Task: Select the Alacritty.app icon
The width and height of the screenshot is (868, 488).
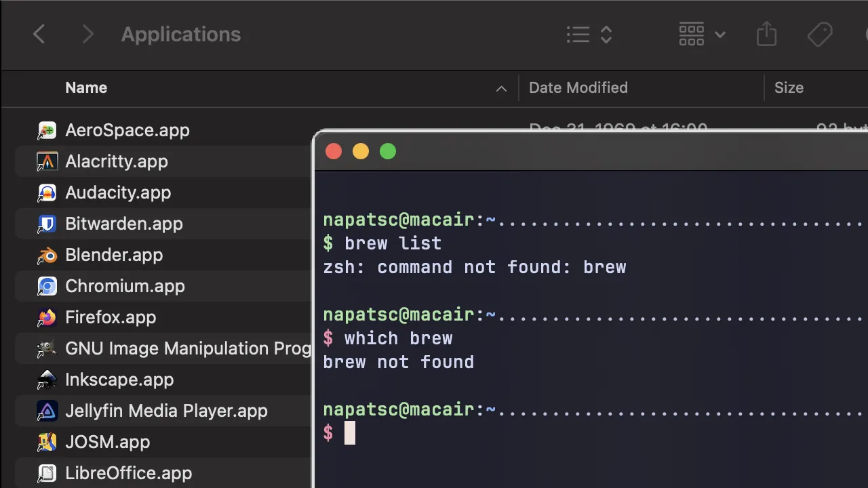Action: pos(47,161)
